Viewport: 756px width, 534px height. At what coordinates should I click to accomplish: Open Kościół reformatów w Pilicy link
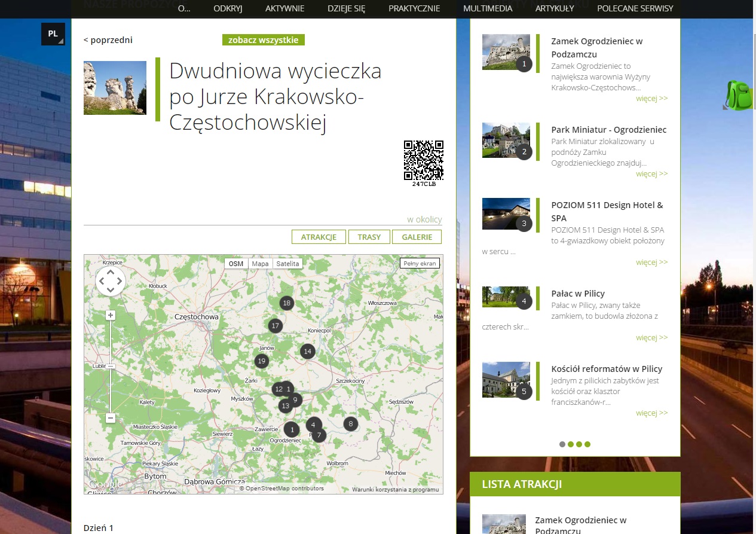pyautogui.click(x=607, y=369)
